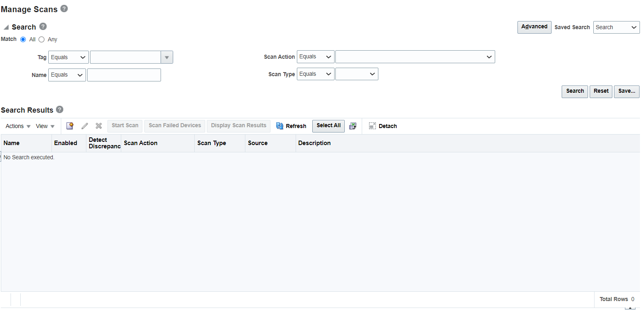Click the Refresh icon
Image resolution: width=644 pixels, height=312 pixels.
279,126
